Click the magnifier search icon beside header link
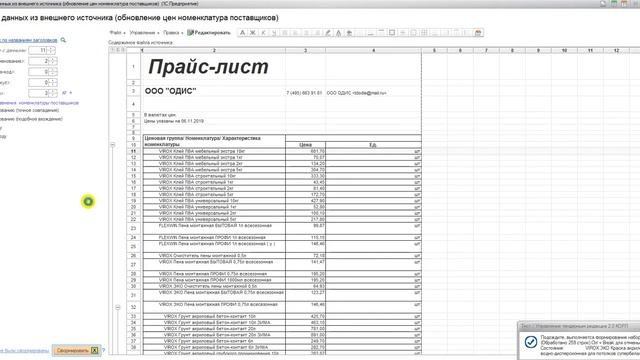 (63, 40)
